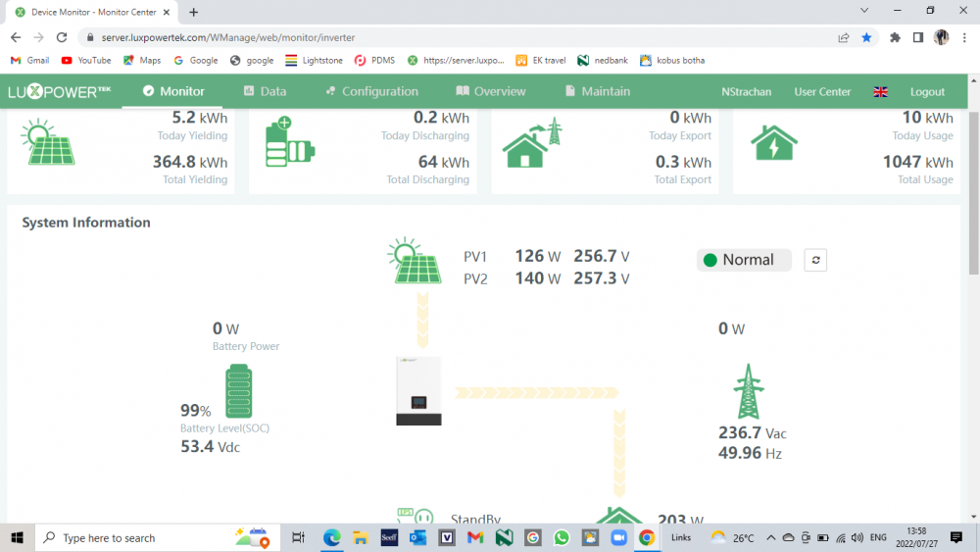Expand the system tray hidden icons chevron
Image resolution: width=980 pixels, height=552 pixels.
[770, 537]
